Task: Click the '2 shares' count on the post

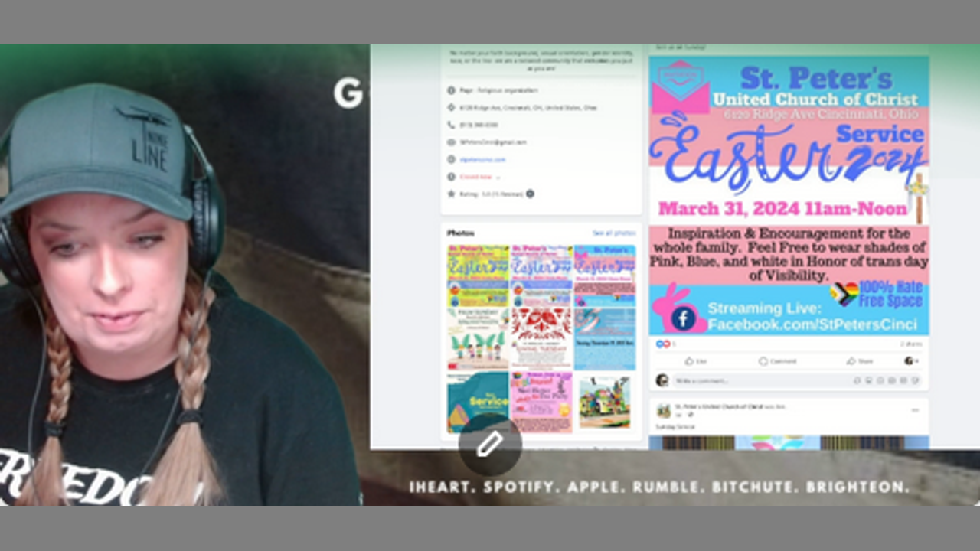Action: [x=910, y=344]
